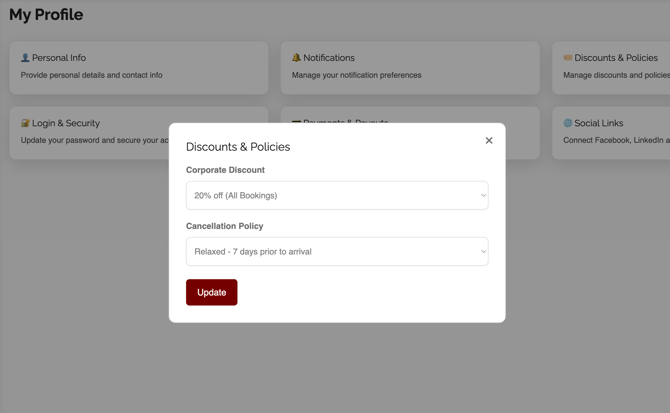Viewport: 670px width, 413px height.
Task: Click the Corporate Discount dropdown chevron
Action: click(x=483, y=195)
